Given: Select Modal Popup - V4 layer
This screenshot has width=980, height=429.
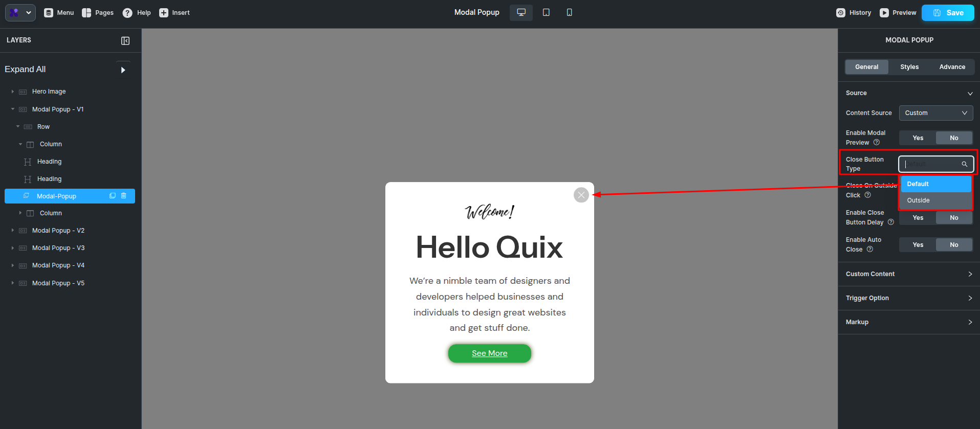Looking at the screenshot, I should click(58, 265).
